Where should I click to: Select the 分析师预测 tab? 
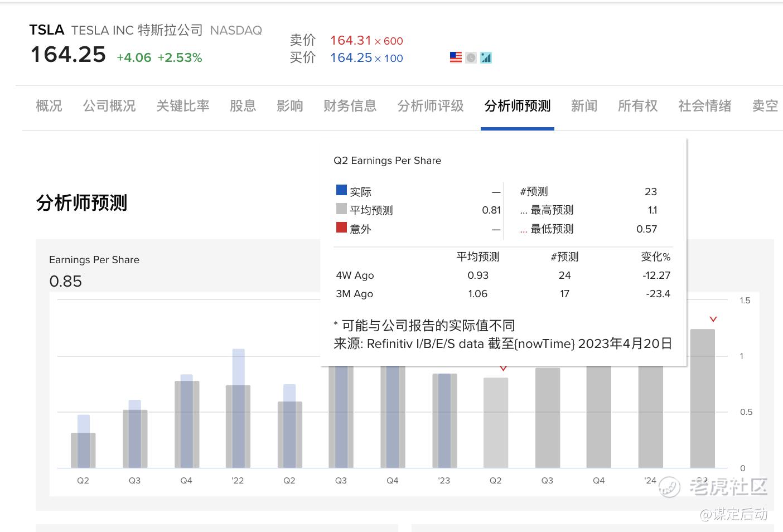[518, 106]
